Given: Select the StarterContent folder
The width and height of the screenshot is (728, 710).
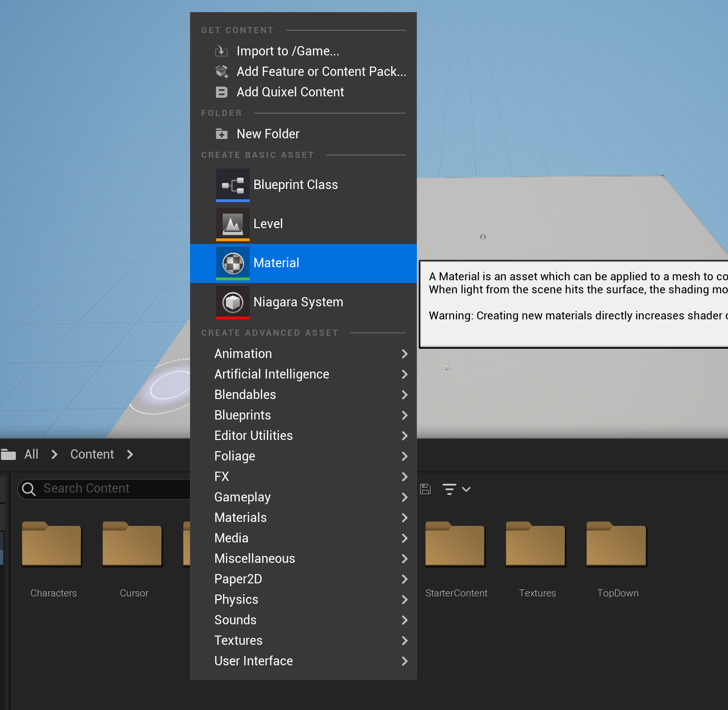Looking at the screenshot, I should click(456, 559).
